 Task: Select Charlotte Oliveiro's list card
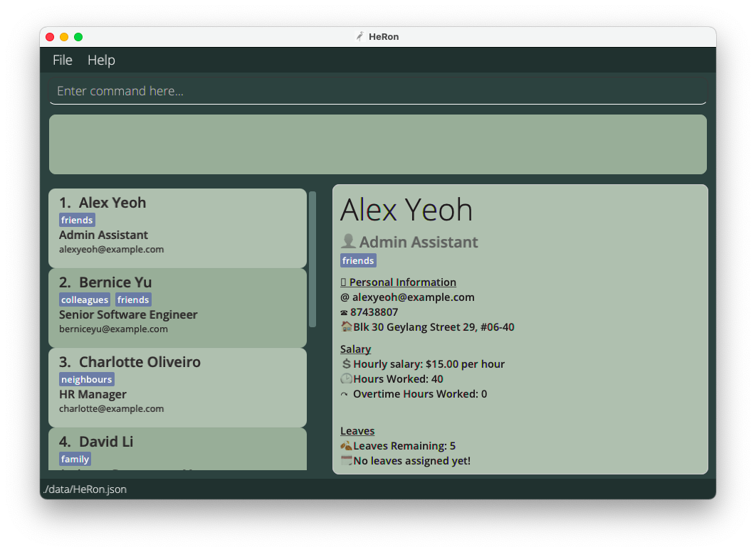[177, 388]
